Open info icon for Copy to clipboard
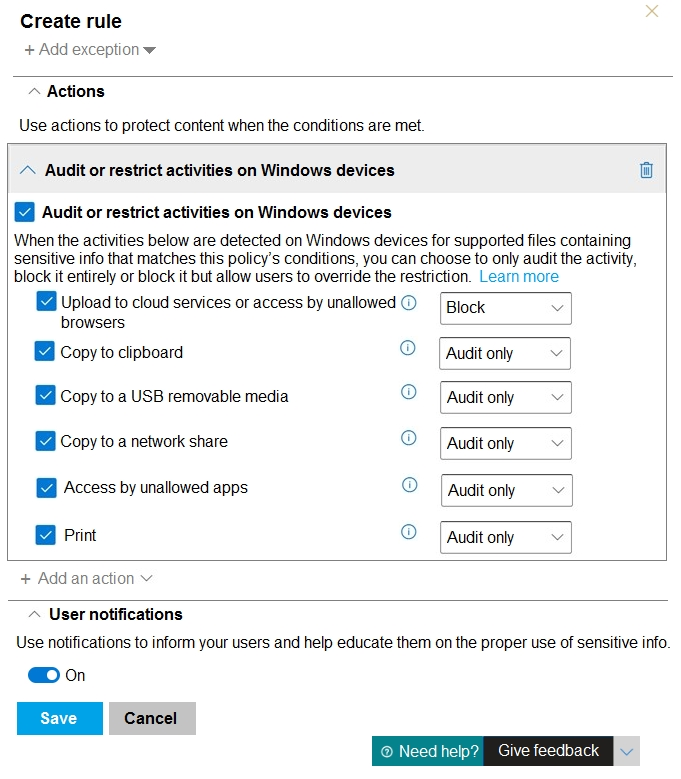Screen dimensions: 681x779 tap(407, 348)
